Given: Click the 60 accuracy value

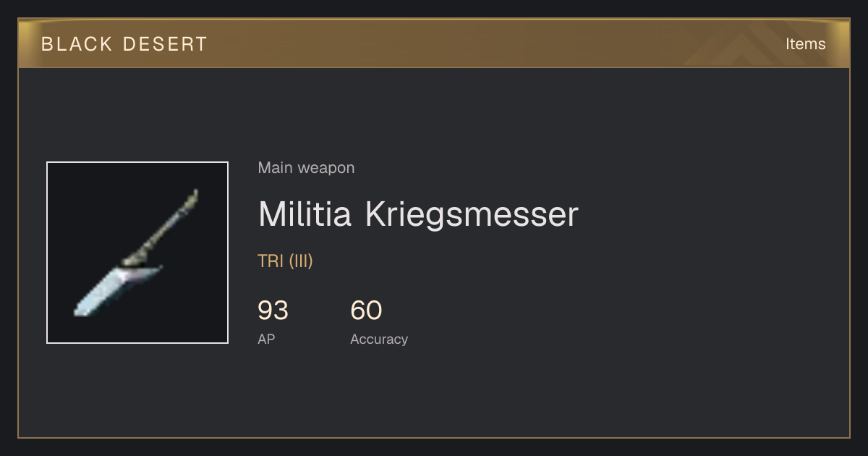Looking at the screenshot, I should pos(366,311).
